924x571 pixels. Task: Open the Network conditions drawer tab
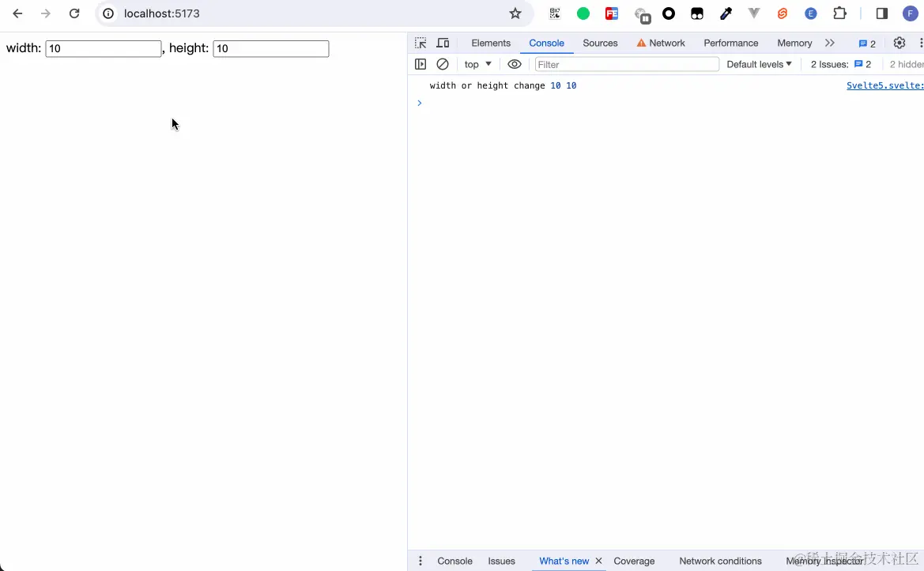[720, 561]
